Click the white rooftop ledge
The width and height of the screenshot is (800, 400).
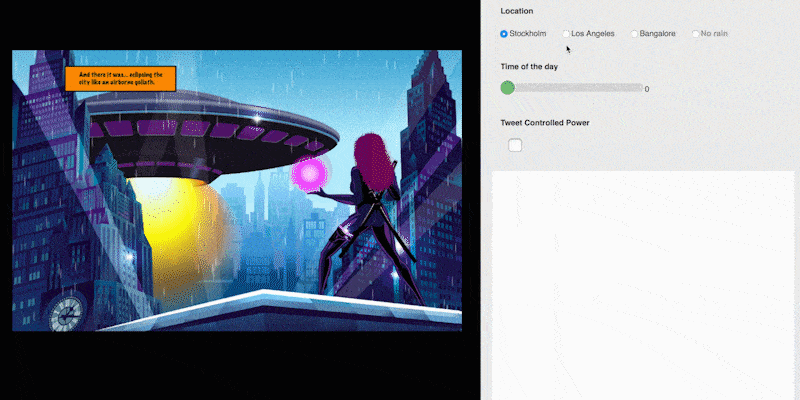pyautogui.click(x=250, y=302)
